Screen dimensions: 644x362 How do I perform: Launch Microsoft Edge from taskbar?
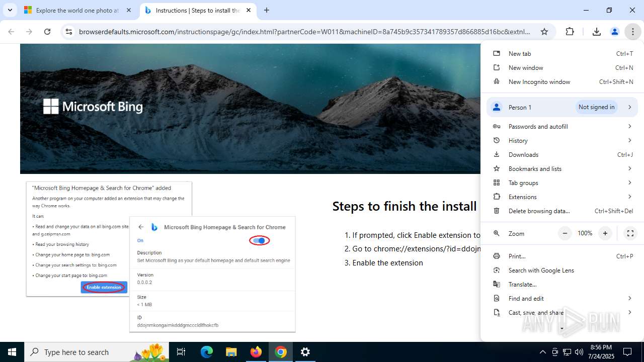(x=207, y=352)
